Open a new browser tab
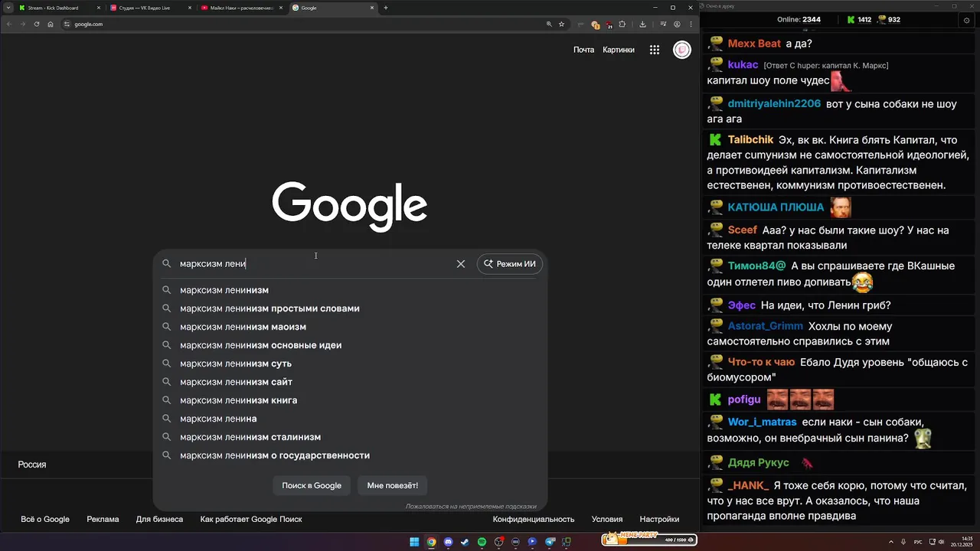Screen dimensions: 980x551 (x=386, y=8)
